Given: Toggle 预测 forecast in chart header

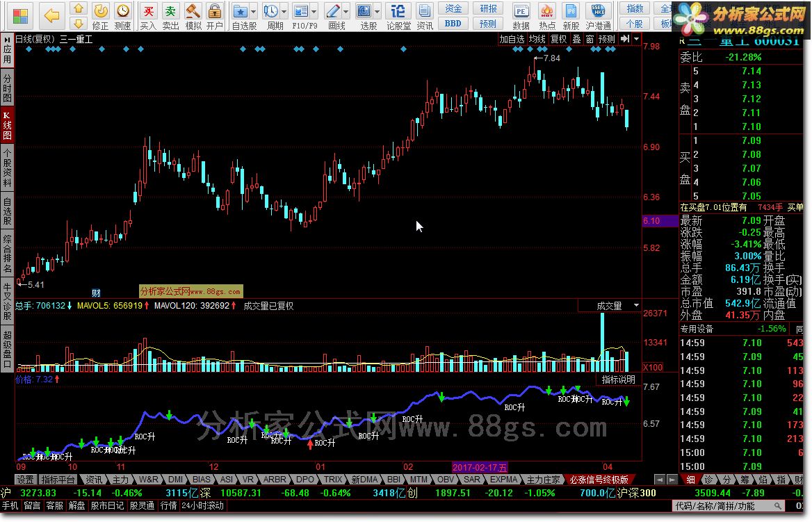Looking at the screenshot, I should point(607,39).
